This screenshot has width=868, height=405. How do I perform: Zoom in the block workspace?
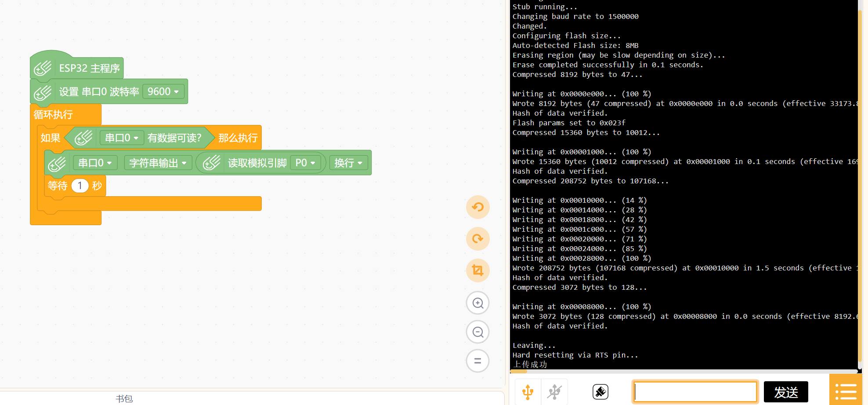[x=477, y=303]
